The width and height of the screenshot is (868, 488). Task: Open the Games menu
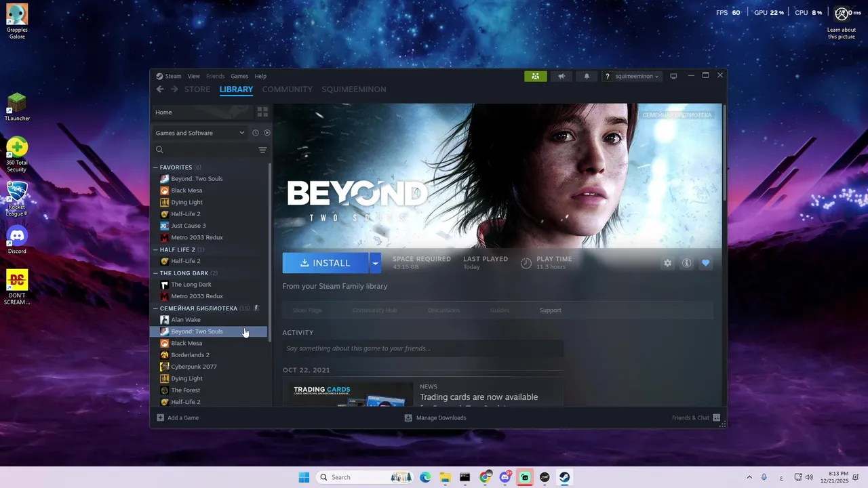[239, 76]
